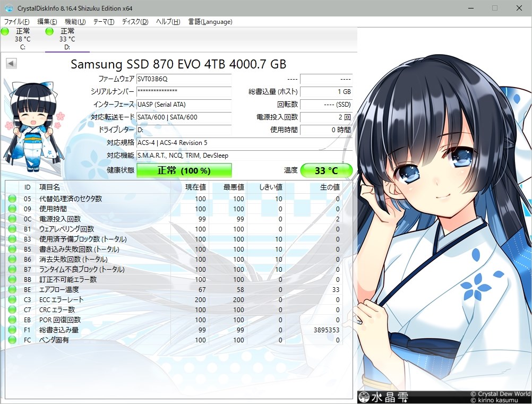Select the 使用済予備ブロック数 (トータル) row
This screenshot has width=532, height=404.
[x=174, y=239]
